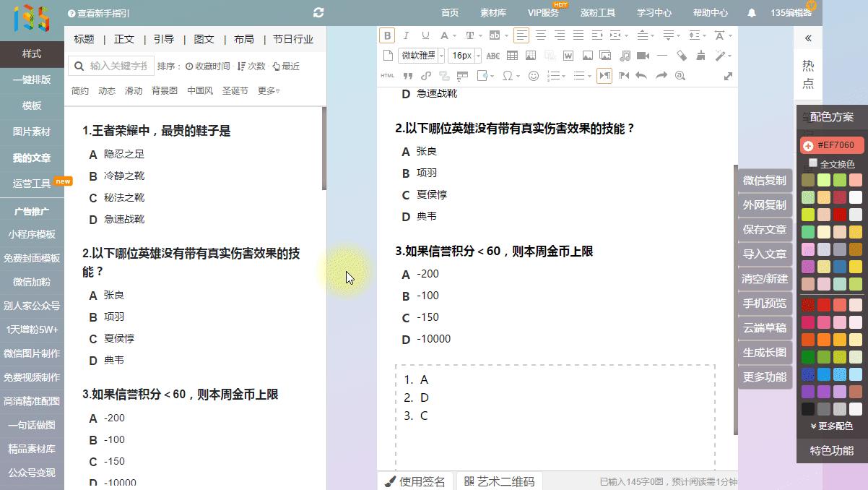This screenshot has width=868, height=490.
Task: Toggle bold formatting
Action: coord(387,35)
